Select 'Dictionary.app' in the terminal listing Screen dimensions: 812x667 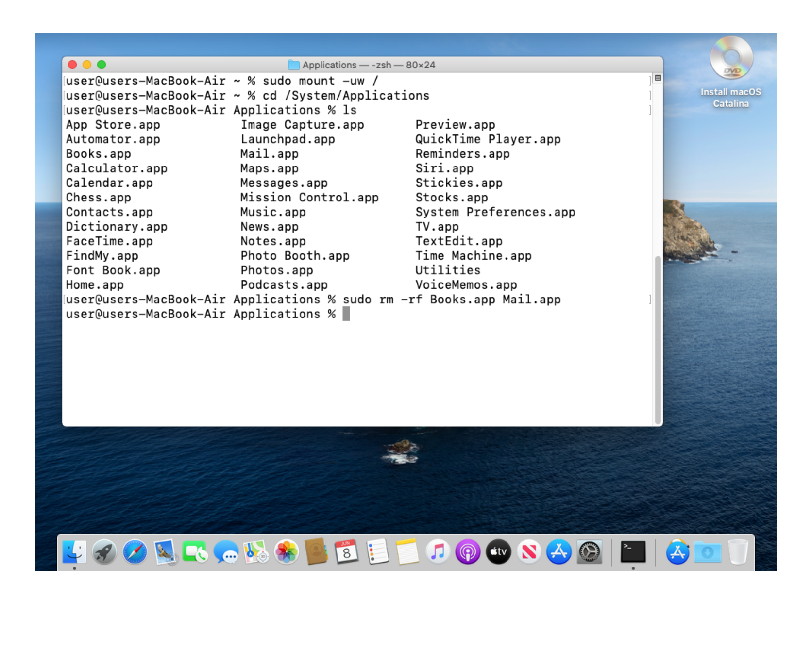(x=117, y=227)
